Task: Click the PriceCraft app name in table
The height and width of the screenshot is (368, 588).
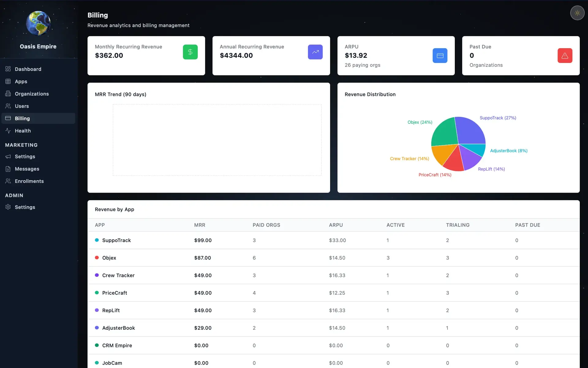Action: (x=115, y=293)
